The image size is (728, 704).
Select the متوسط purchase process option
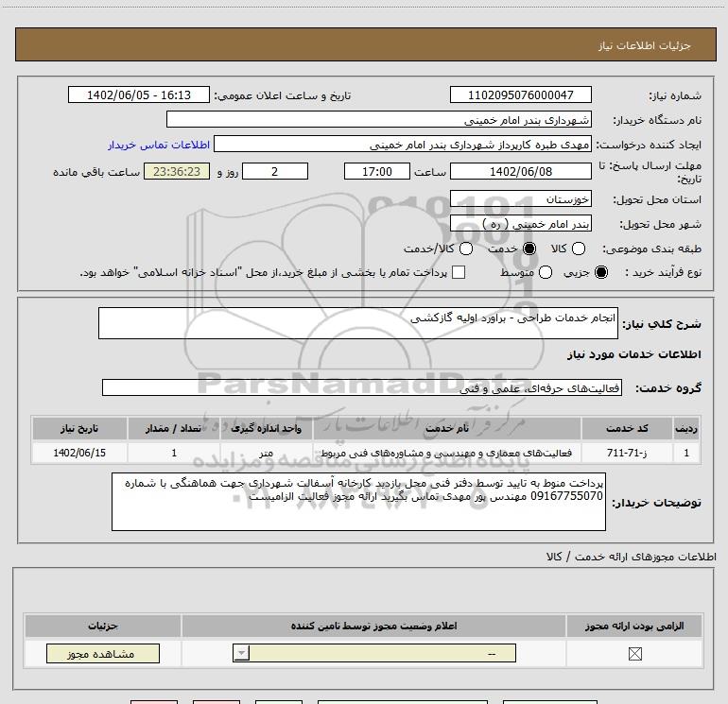[x=546, y=272]
